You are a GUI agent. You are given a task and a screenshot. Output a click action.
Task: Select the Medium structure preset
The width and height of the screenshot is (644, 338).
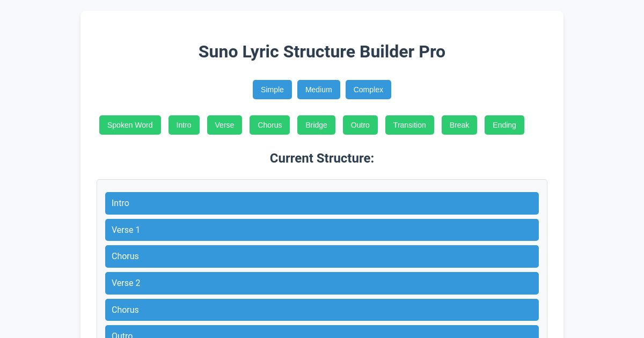coord(318,90)
